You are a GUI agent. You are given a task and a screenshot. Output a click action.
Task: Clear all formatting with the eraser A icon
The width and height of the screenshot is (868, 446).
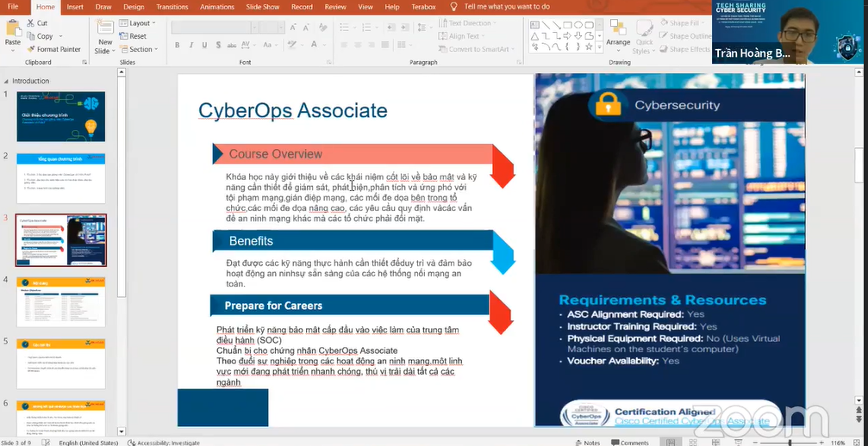[323, 27]
